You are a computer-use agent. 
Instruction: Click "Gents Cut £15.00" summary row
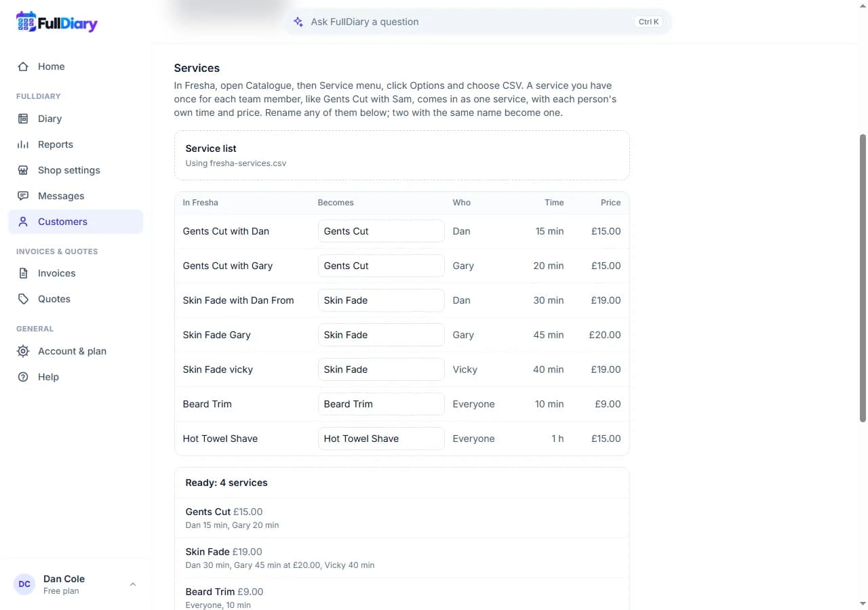click(x=401, y=518)
